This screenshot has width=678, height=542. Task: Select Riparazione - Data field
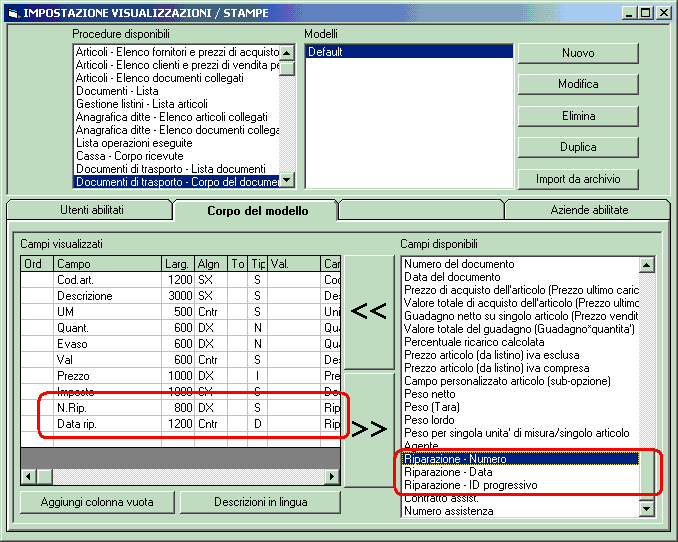[x=521, y=472]
